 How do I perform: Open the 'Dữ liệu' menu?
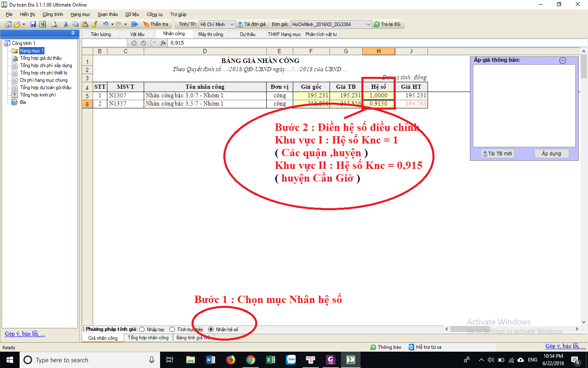pos(132,14)
